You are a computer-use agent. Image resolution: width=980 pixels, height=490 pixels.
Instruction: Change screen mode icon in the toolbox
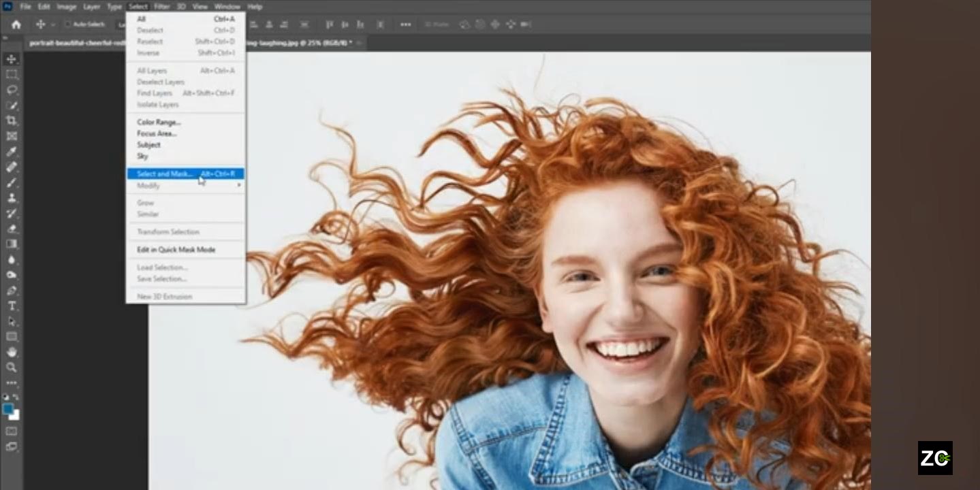[12, 446]
